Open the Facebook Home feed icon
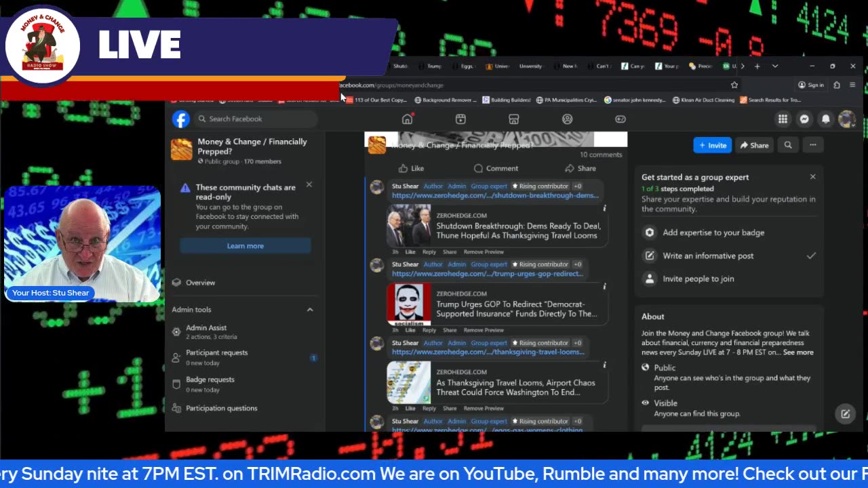Image resolution: width=868 pixels, height=488 pixels. [x=407, y=119]
